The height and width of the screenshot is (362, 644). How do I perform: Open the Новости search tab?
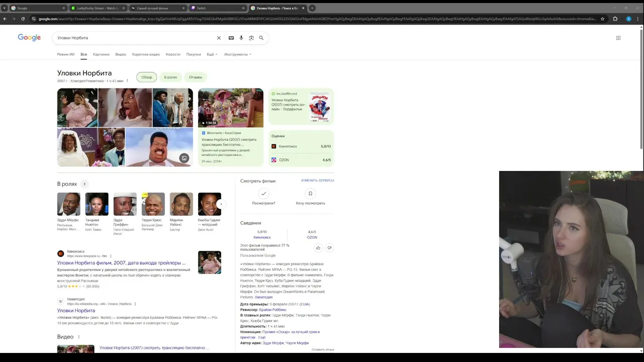[173, 54]
